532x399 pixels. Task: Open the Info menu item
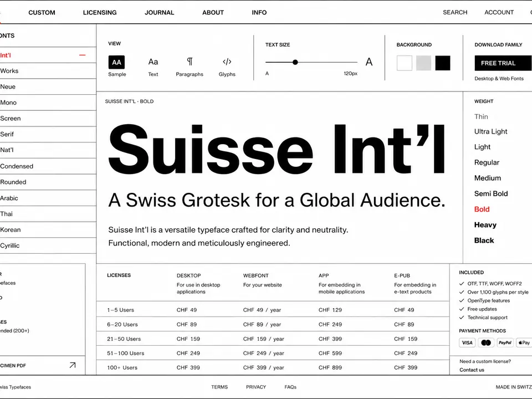(259, 13)
